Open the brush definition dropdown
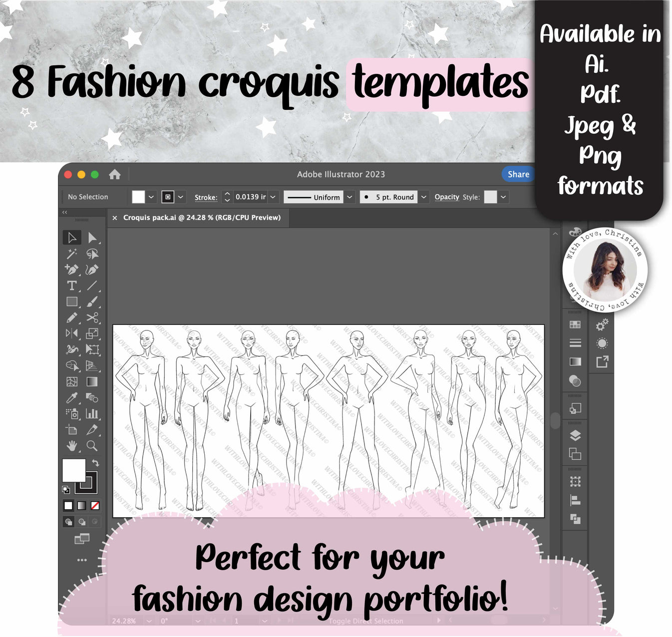Viewport: 672px width, 637px height. pyautogui.click(x=423, y=197)
